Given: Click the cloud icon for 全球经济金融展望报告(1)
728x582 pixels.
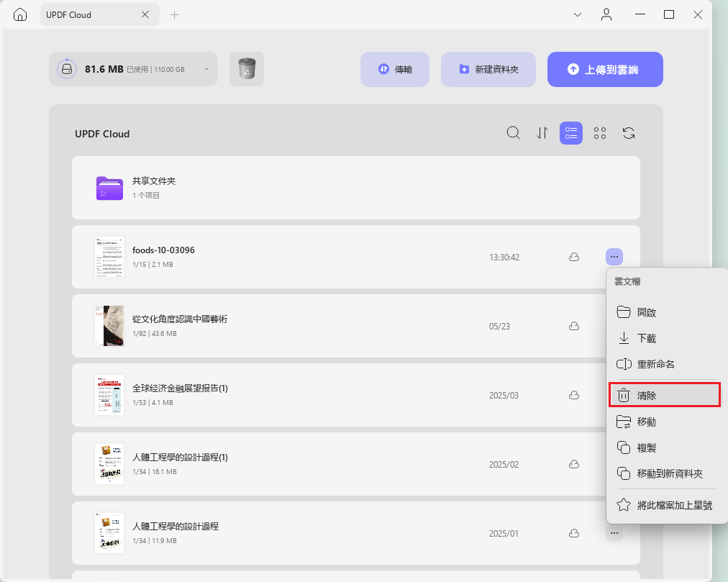Looking at the screenshot, I should [x=574, y=395].
